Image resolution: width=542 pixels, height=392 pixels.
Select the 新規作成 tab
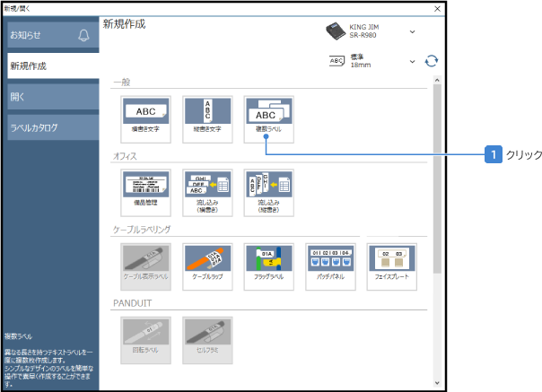48,65
